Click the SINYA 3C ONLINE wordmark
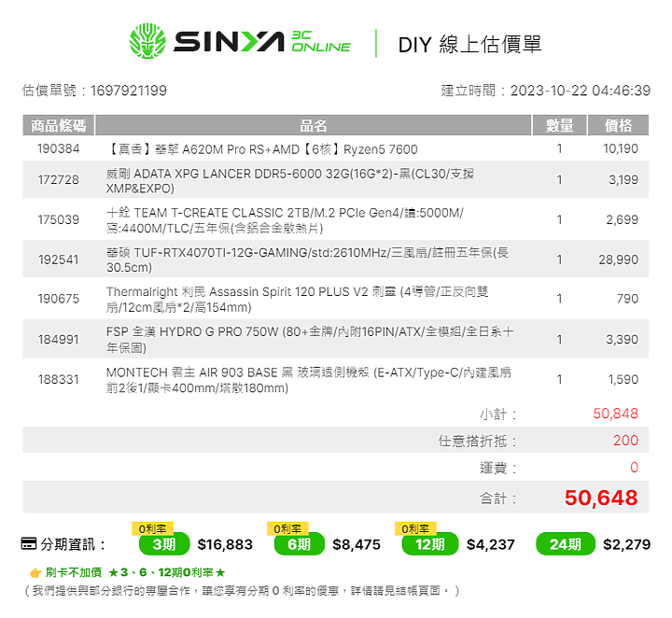Viewport: 672px width, 618px height. coord(262,42)
